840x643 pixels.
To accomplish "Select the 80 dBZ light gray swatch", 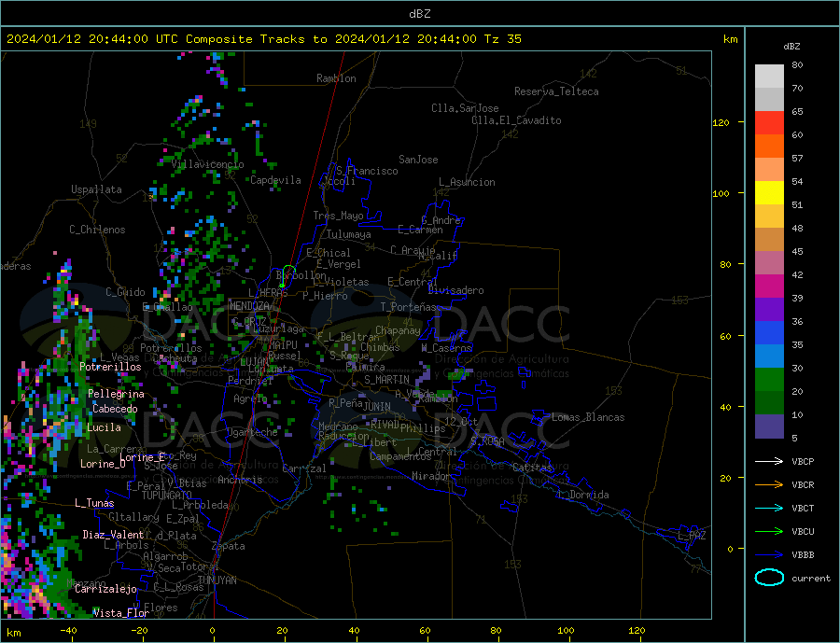I will click(x=769, y=77).
